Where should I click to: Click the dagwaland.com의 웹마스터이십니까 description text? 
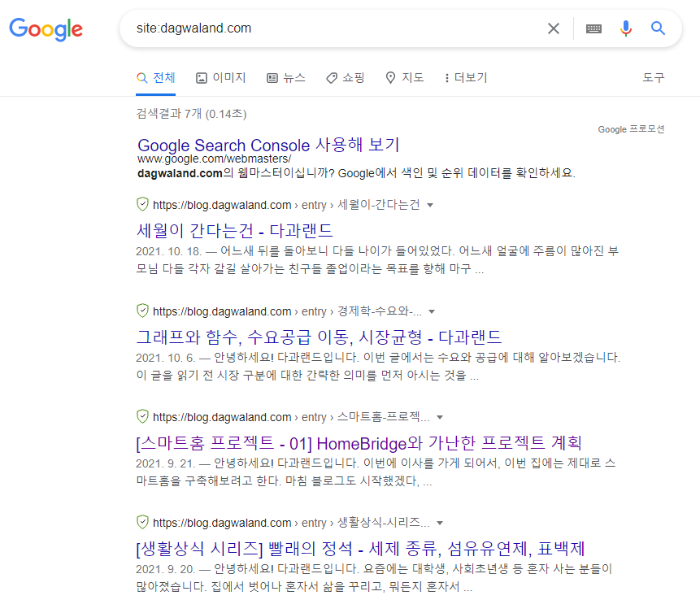pos(356,173)
